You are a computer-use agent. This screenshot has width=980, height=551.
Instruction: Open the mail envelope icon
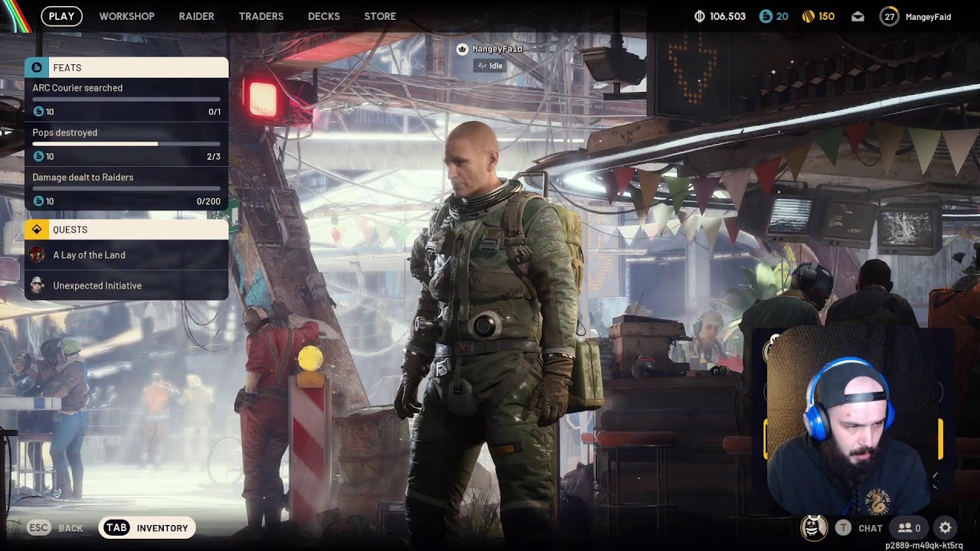[857, 16]
